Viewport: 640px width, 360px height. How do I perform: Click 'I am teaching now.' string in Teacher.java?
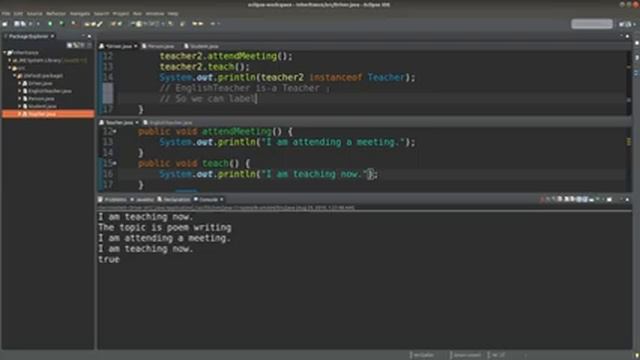coord(313,174)
